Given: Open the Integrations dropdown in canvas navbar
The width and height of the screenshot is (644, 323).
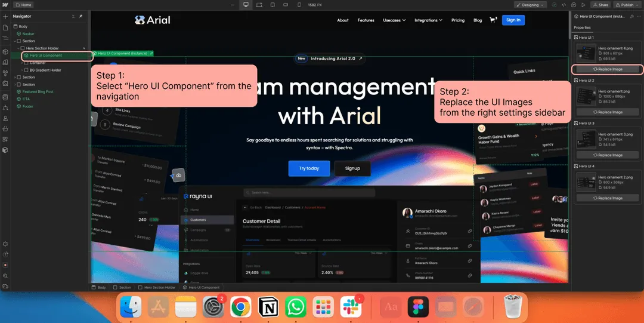Looking at the screenshot, I should (428, 20).
